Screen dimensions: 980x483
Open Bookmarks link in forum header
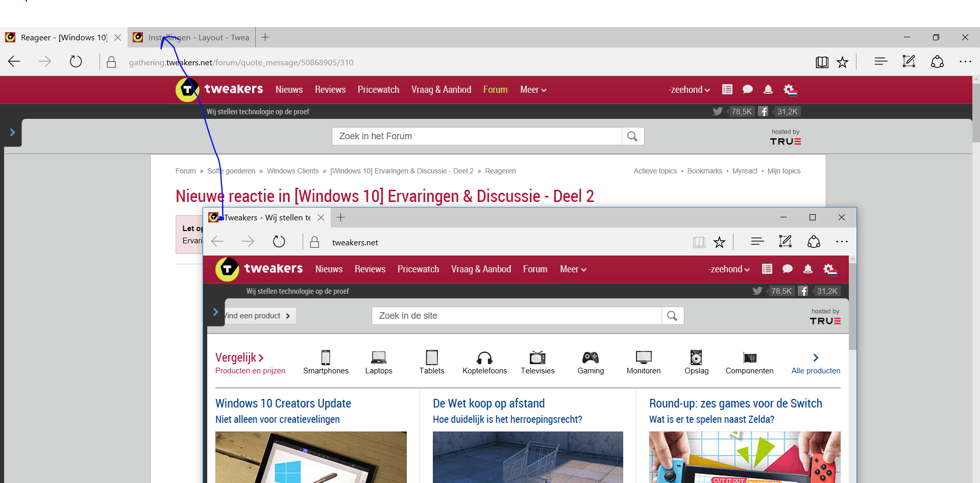click(x=704, y=171)
